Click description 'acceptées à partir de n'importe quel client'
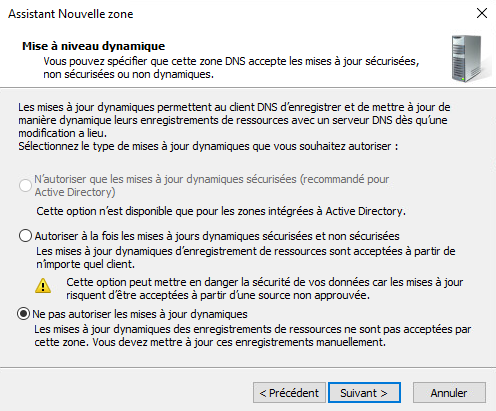 pos(246,257)
